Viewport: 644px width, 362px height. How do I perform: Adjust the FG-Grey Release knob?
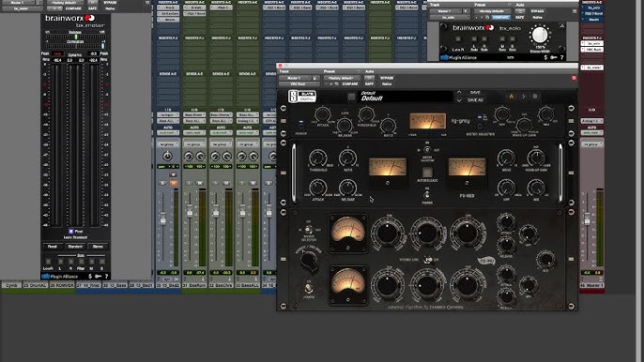[x=345, y=125]
